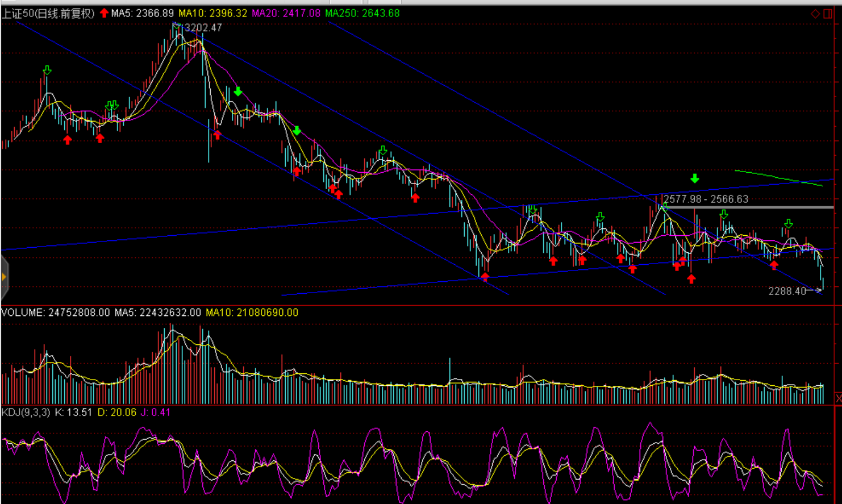This screenshot has width=842, height=504.
Task: Click the 3202.47 peak price label
Action: tap(203, 28)
